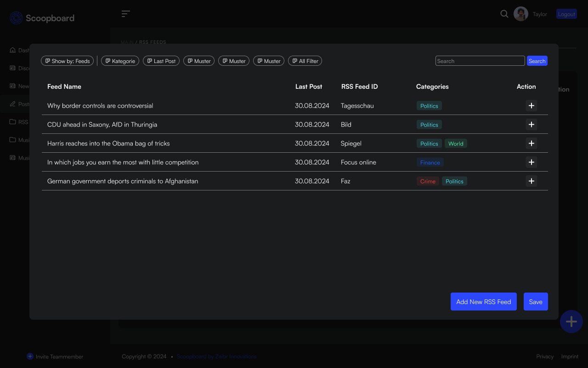Image resolution: width=588 pixels, height=368 pixels.
Task: Click the magnifier search icon in header
Action: (x=504, y=14)
